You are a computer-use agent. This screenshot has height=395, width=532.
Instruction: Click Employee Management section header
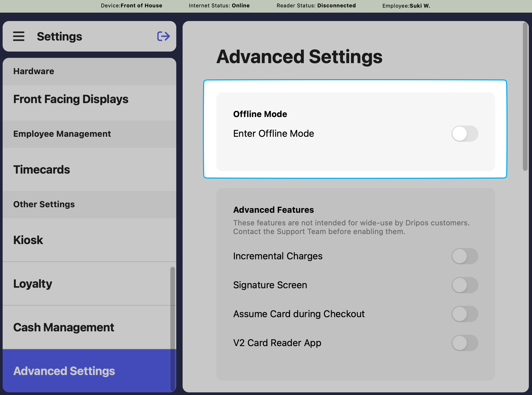62,134
